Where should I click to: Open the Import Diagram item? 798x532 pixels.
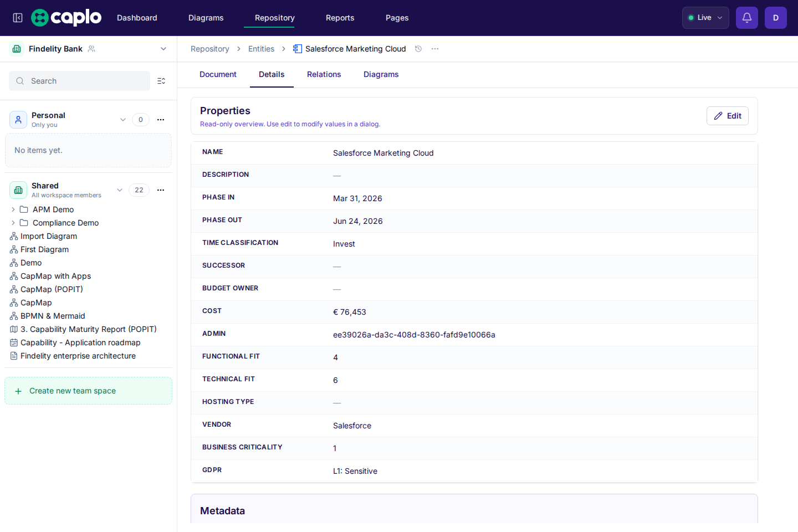click(x=49, y=236)
